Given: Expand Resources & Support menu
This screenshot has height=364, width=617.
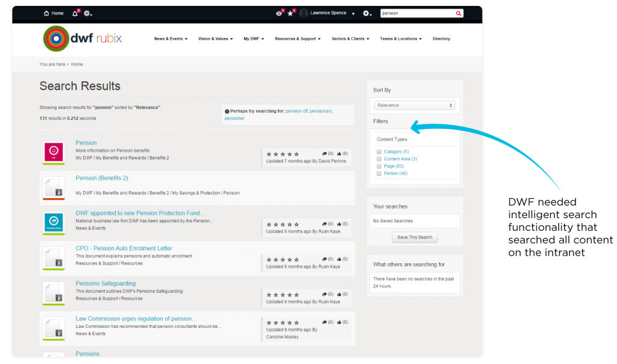Looking at the screenshot, I should (298, 39).
